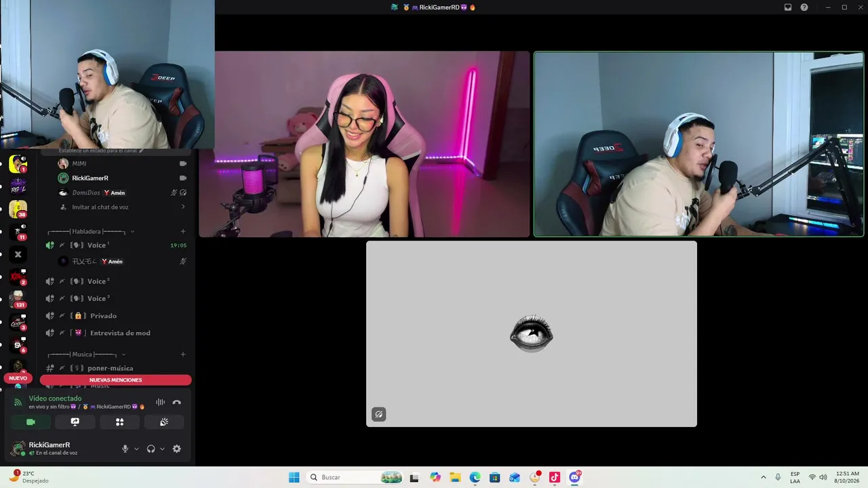Collapse the Habladera category

(x=90, y=231)
